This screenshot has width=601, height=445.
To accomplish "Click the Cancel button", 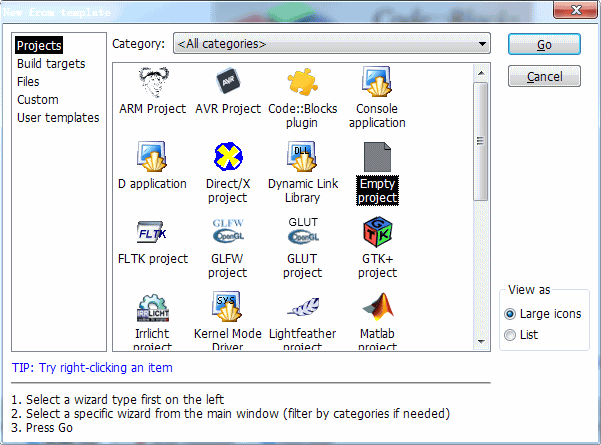I will (544, 76).
